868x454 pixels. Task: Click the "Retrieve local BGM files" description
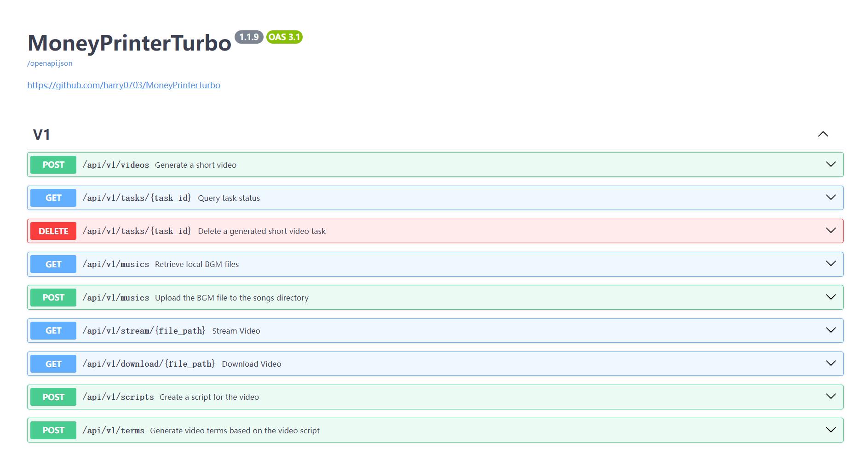(197, 264)
